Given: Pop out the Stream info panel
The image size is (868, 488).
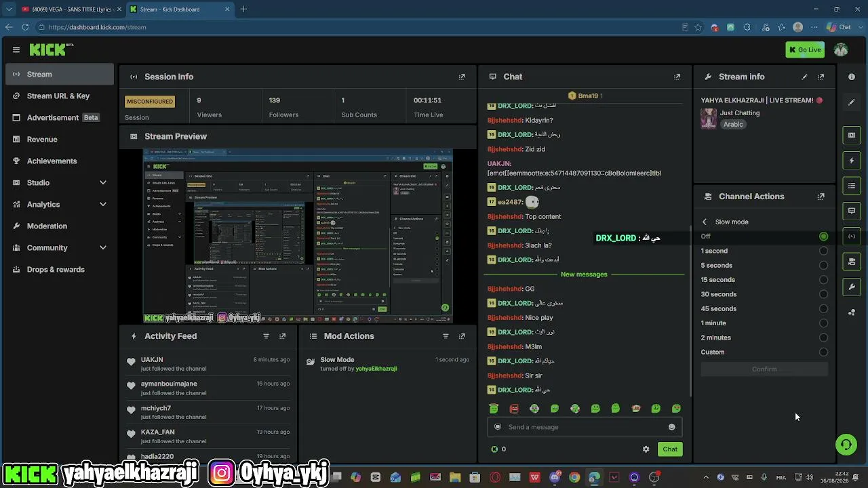Looking at the screenshot, I should pyautogui.click(x=821, y=77).
